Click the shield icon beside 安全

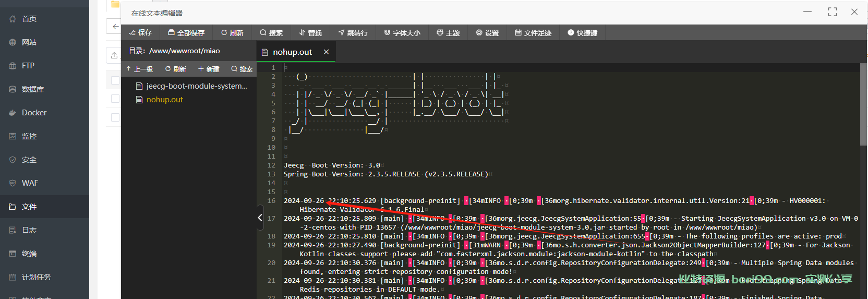tap(13, 160)
